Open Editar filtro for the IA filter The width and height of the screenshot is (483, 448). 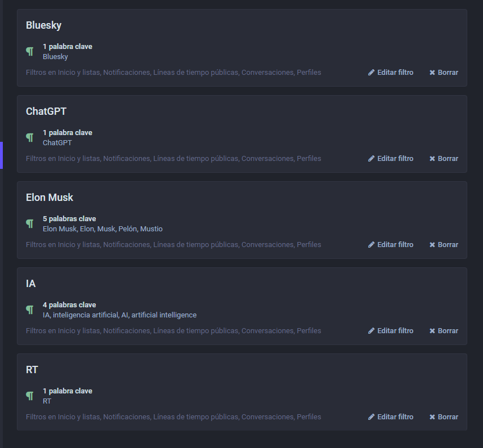pyautogui.click(x=391, y=331)
